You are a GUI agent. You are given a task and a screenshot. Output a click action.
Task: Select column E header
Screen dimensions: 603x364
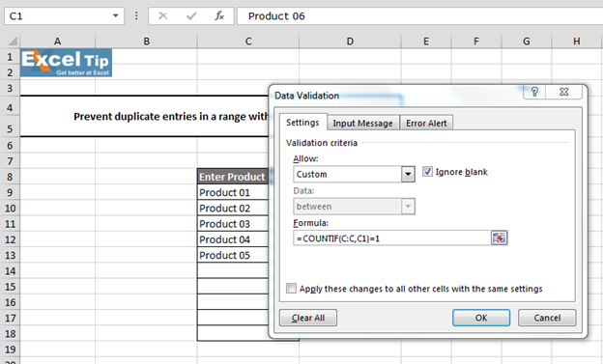point(426,42)
